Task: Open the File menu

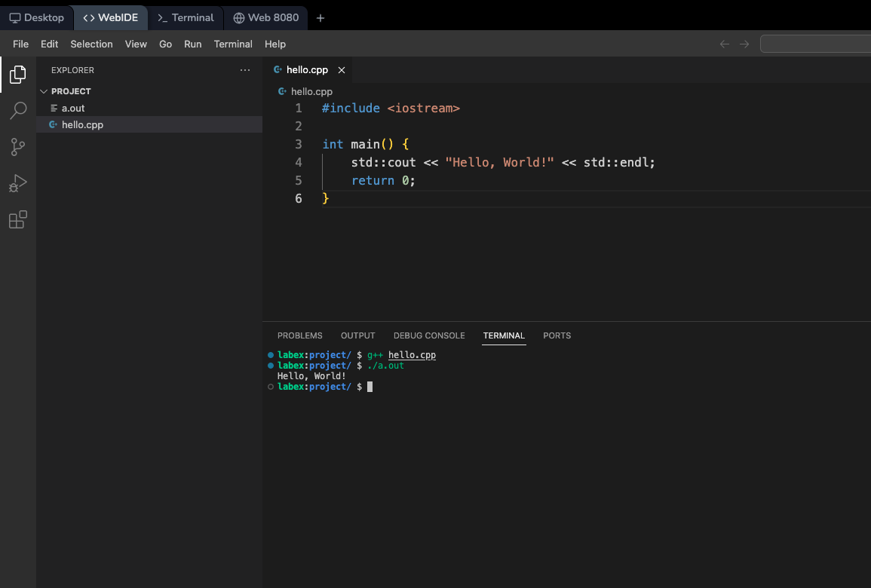Action: click(20, 44)
